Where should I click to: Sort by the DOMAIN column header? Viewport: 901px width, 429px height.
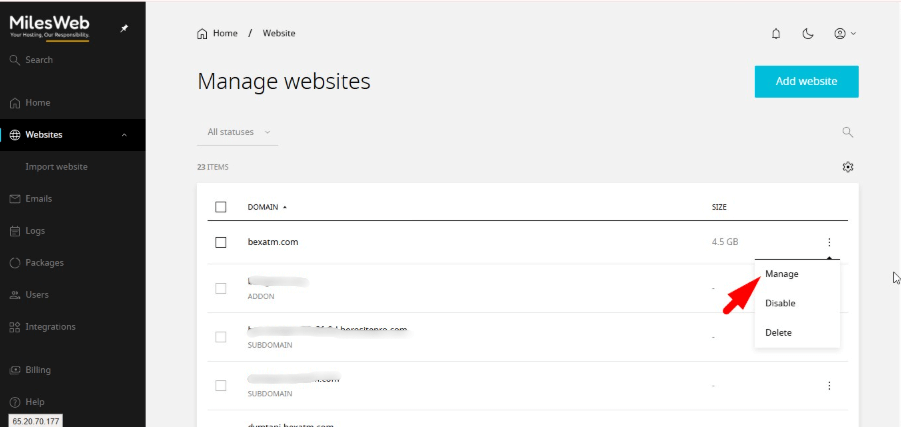[x=267, y=207]
